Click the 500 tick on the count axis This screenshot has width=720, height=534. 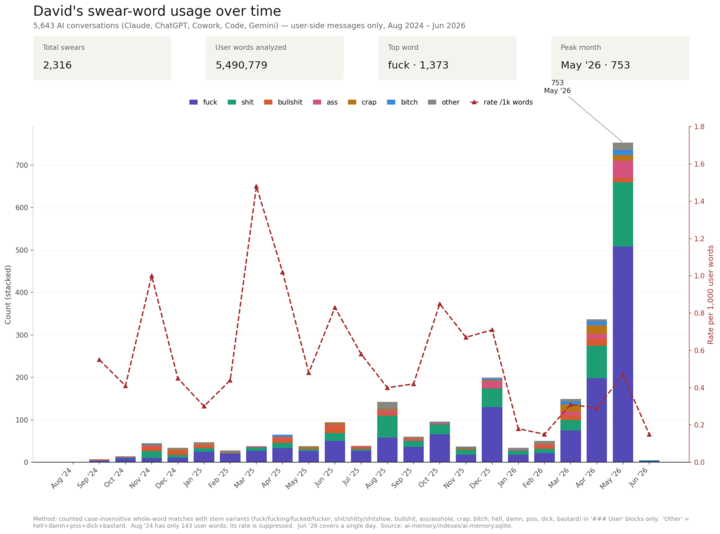[x=22, y=250]
